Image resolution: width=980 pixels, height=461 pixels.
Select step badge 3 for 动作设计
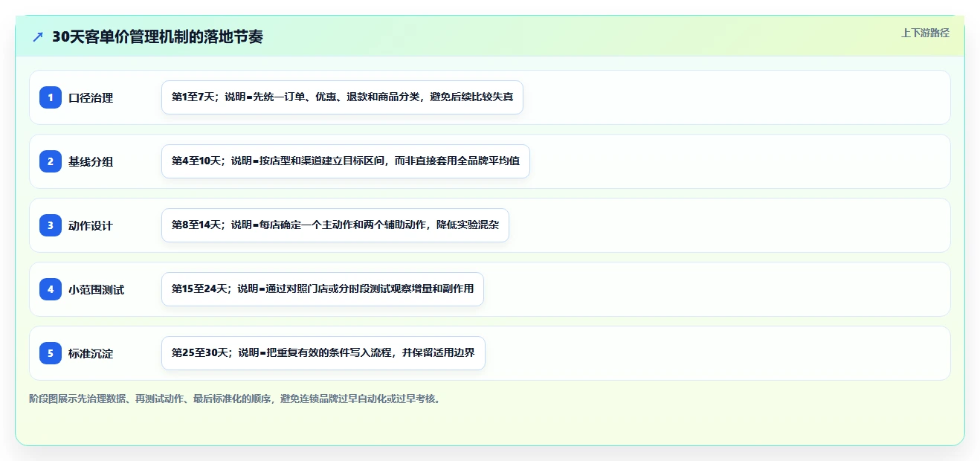coord(51,225)
